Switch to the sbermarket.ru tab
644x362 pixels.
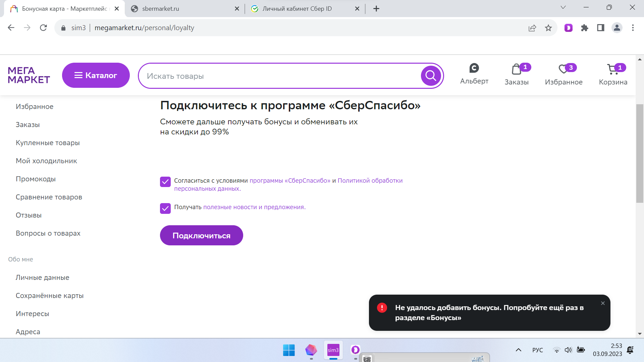point(185,9)
